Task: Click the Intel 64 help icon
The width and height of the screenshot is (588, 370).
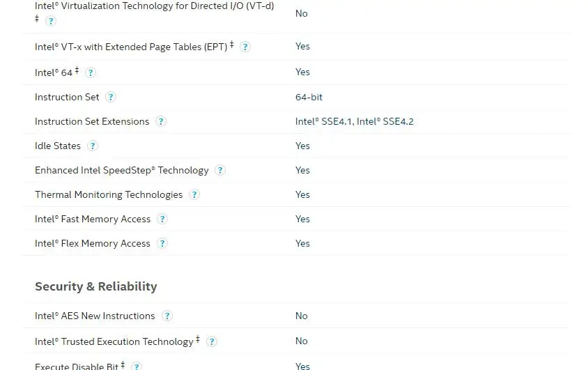Action: click(x=90, y=72)
